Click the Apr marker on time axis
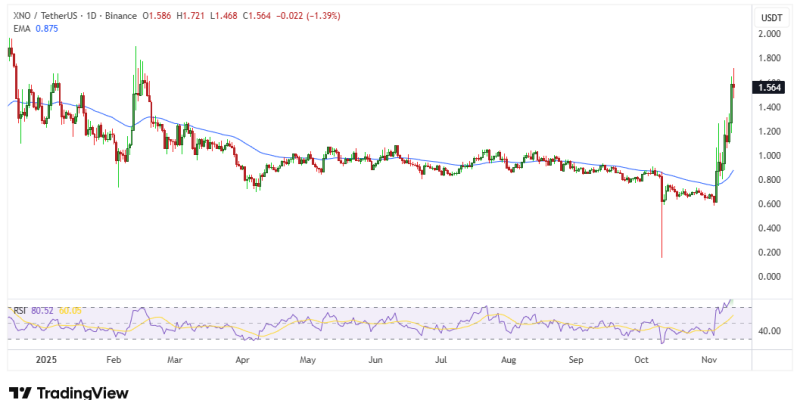This screenshot has height=400, width=800. pyautogui.click(x=243, y=357)
